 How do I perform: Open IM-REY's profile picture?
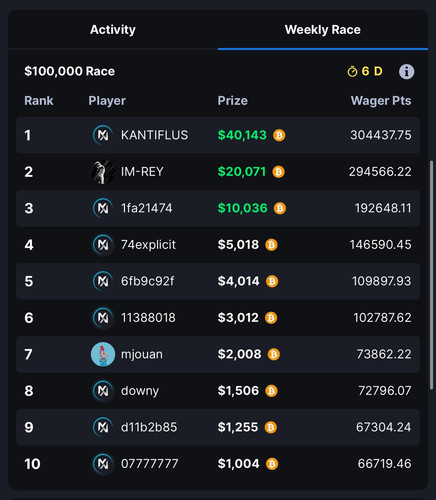[x=103, y=172]
